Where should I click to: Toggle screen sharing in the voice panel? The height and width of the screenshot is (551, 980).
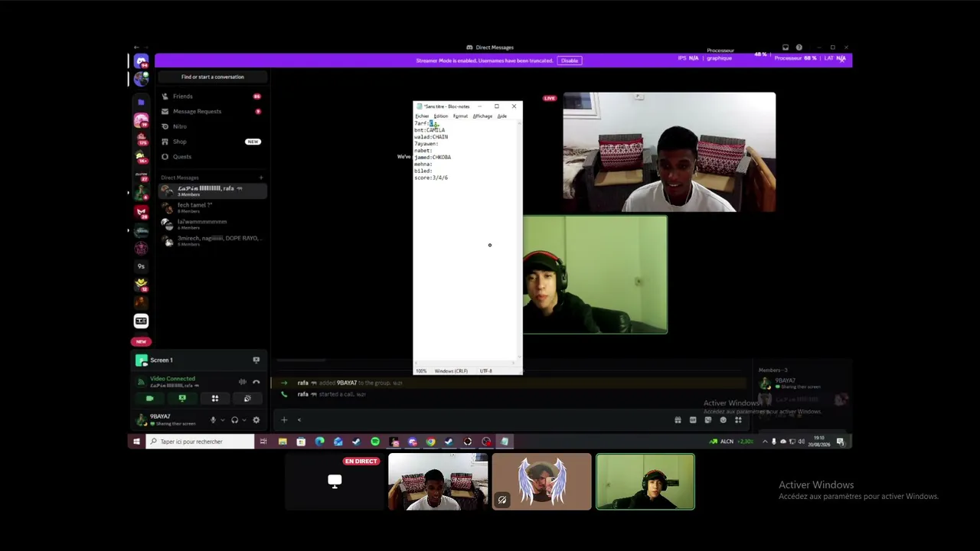[x=182, y=399]
